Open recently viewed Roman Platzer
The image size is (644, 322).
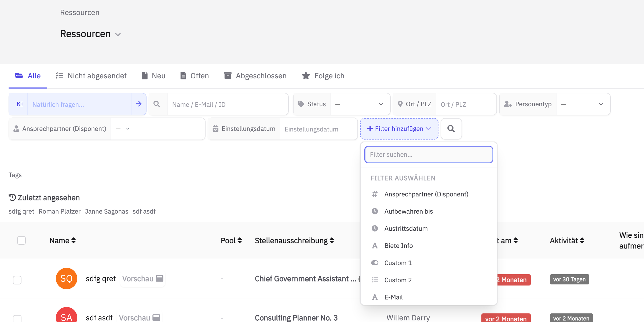click(x=60, y=211)
